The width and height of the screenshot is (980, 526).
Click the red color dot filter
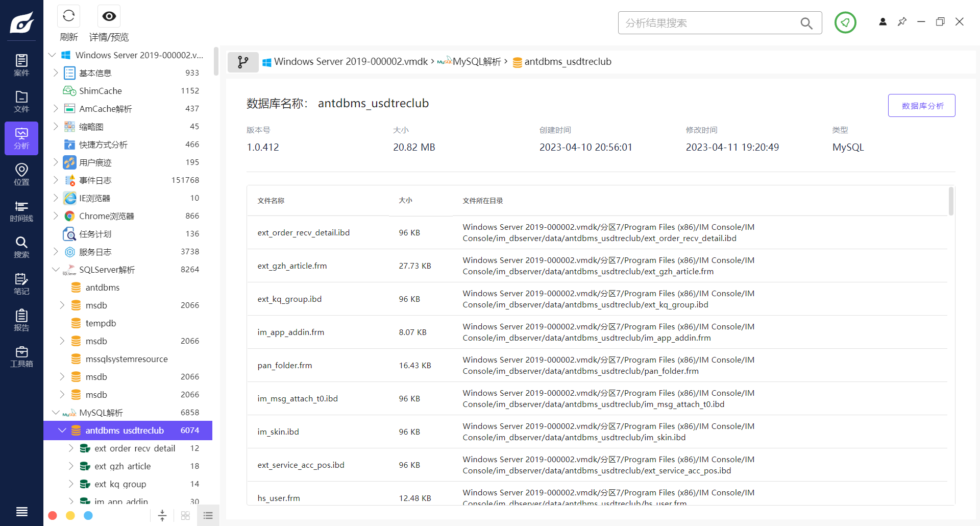tap(52, 515)
